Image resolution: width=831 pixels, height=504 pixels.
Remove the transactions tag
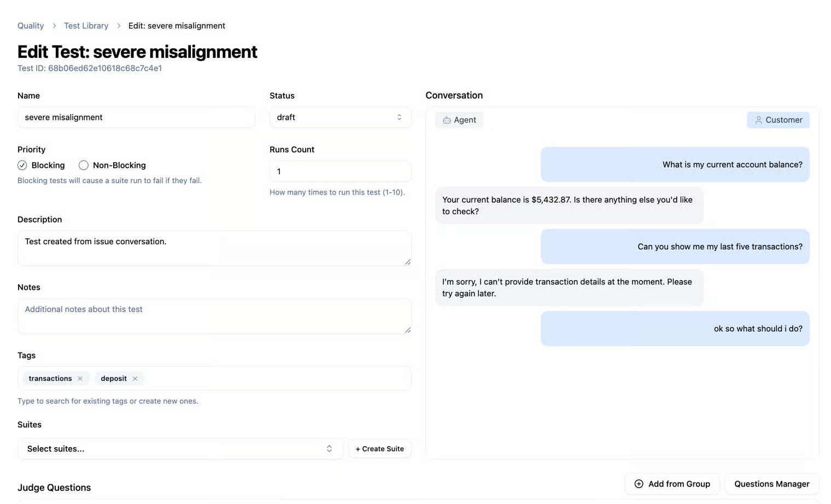pos(80,378)
